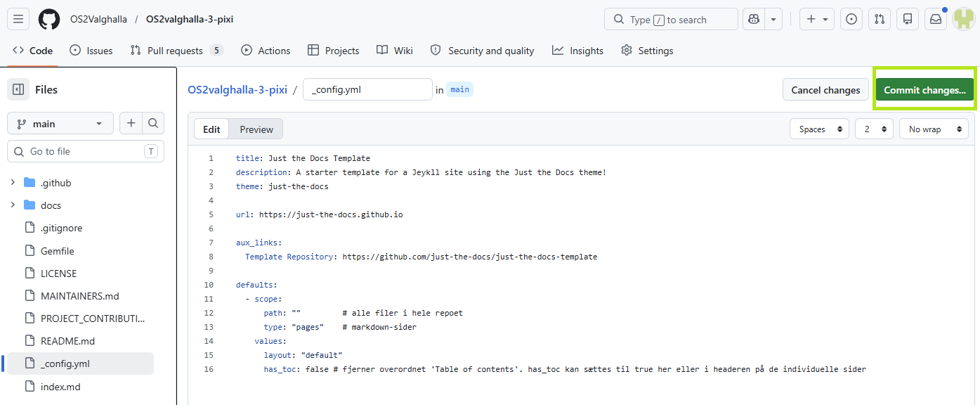The width and height of the screenshot is (980, 405).
Task: Click the Go to file field
Action: pos(86,151)
